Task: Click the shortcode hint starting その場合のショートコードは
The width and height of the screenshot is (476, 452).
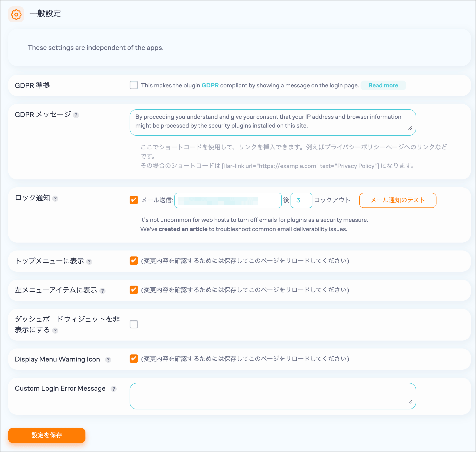Action: point(277,166)
